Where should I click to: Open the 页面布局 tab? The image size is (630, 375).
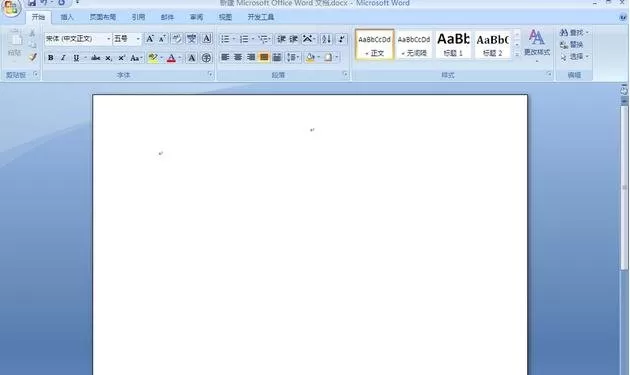click(x=102, y=17)
